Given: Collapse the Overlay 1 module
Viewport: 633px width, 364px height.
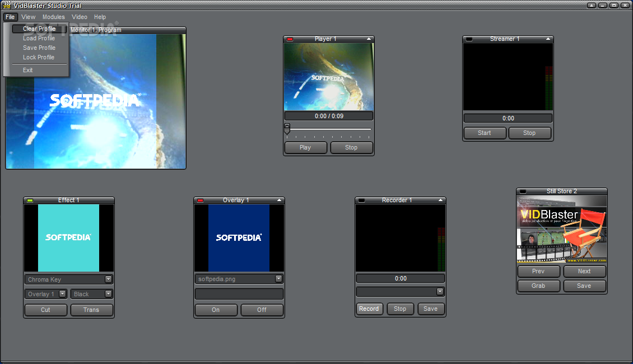Looking at the screenshot, I should [279, 200].
